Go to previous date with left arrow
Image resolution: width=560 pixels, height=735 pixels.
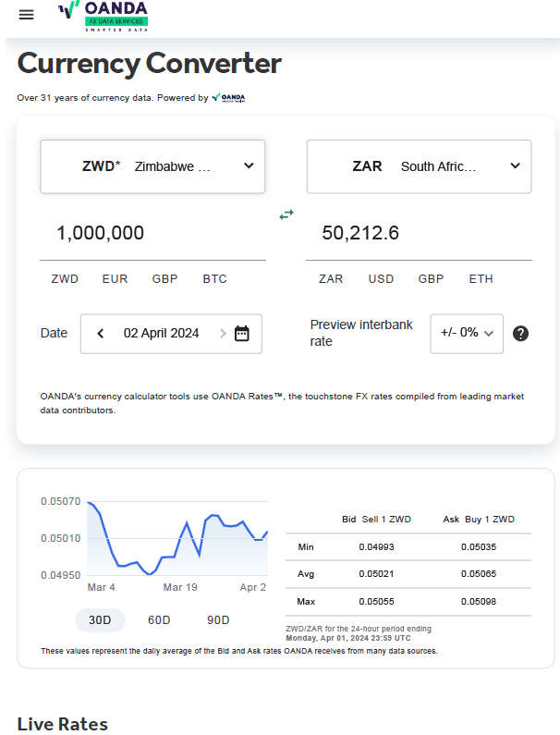pos(101,333)
